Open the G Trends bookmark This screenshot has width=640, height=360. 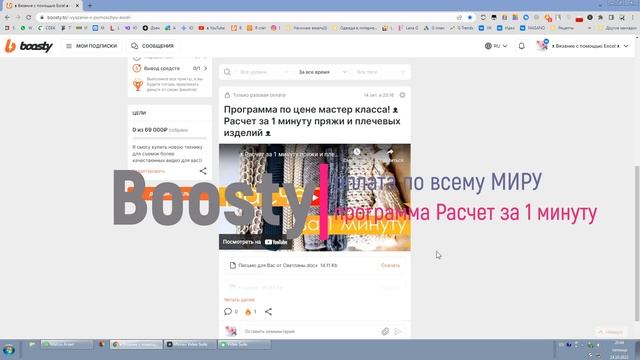click(x=461, y=28)
